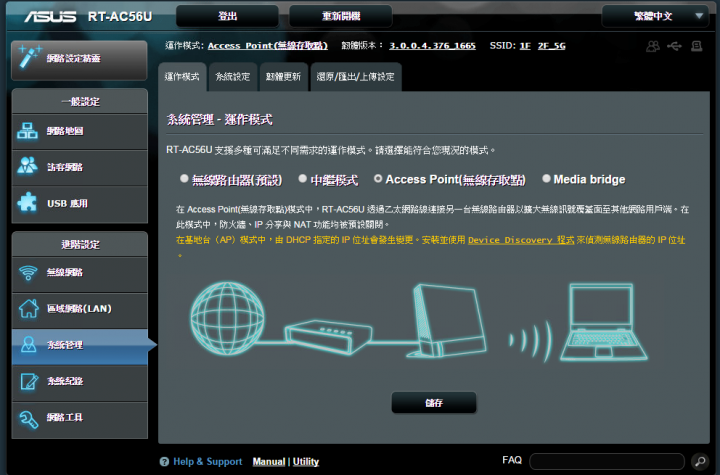Select the Media bridge radio button
The height and width of the screenshot is (475, 720).
click(x=546, y=178)
